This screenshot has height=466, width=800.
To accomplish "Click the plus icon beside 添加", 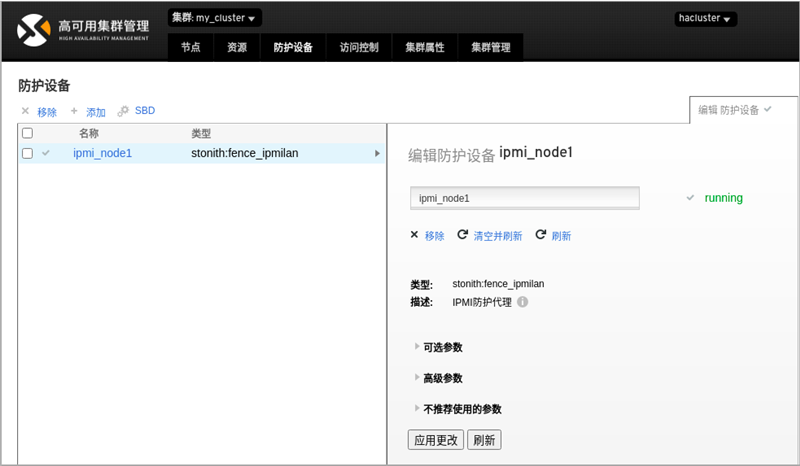I will [x=74, y=111].
